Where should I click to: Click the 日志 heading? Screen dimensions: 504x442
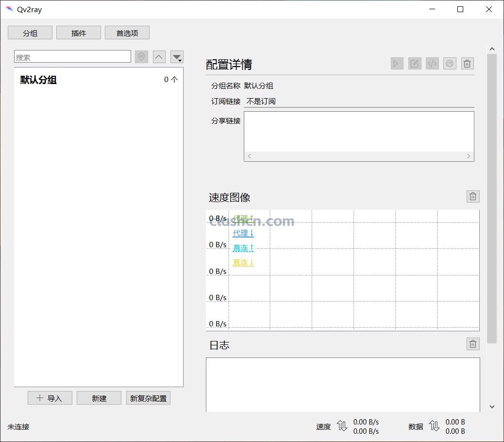point(219,345)
